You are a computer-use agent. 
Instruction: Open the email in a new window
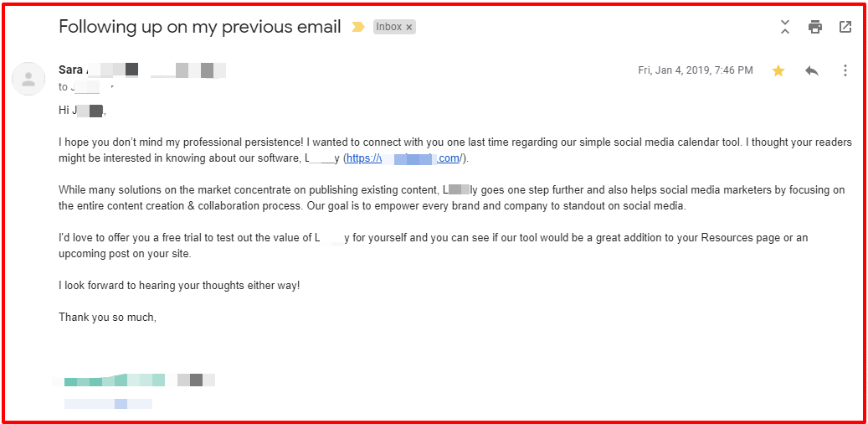coord(845,27)
